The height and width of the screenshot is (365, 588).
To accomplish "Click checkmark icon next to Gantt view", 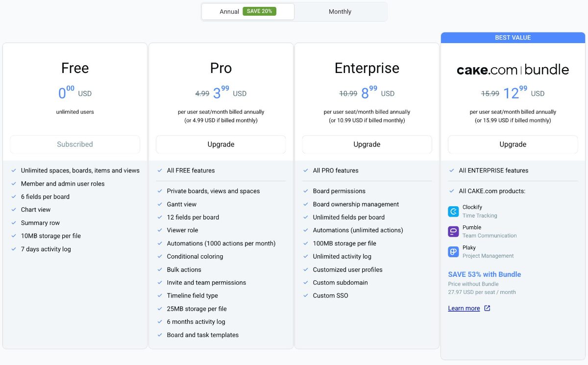I will (160, 204).
